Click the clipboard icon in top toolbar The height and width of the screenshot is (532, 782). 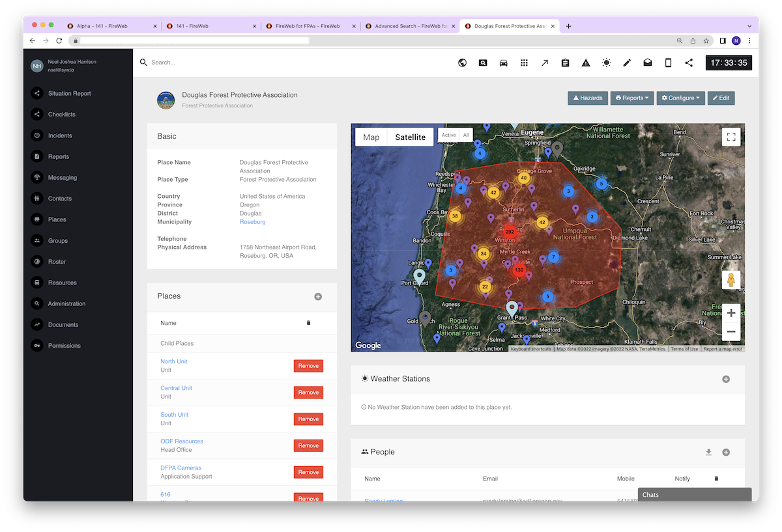(x=565, y=63)
